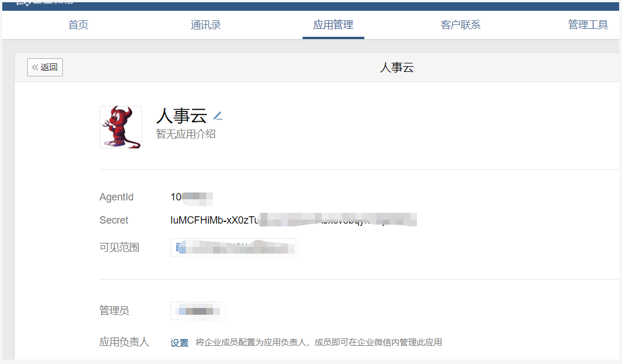Edit the 人事云 app name pencil icon
622x364 pixels.
(218, 116)
